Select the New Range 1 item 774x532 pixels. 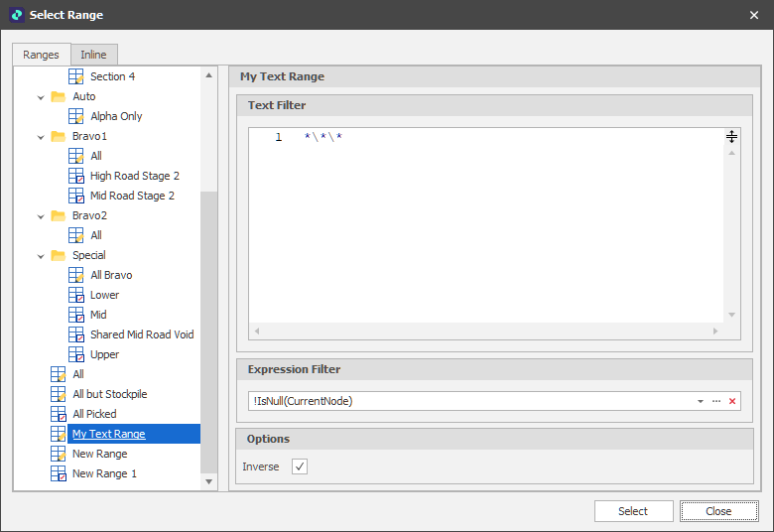tap(104, 473)
